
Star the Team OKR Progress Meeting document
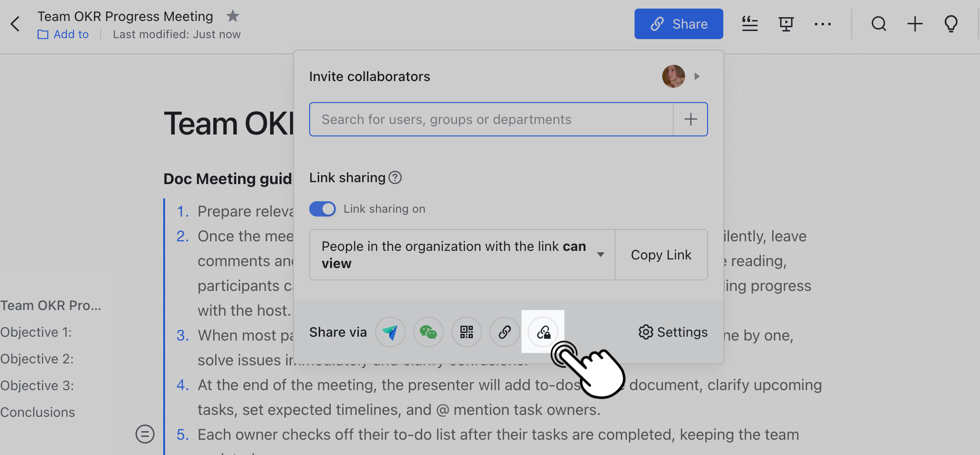point(233,16)
